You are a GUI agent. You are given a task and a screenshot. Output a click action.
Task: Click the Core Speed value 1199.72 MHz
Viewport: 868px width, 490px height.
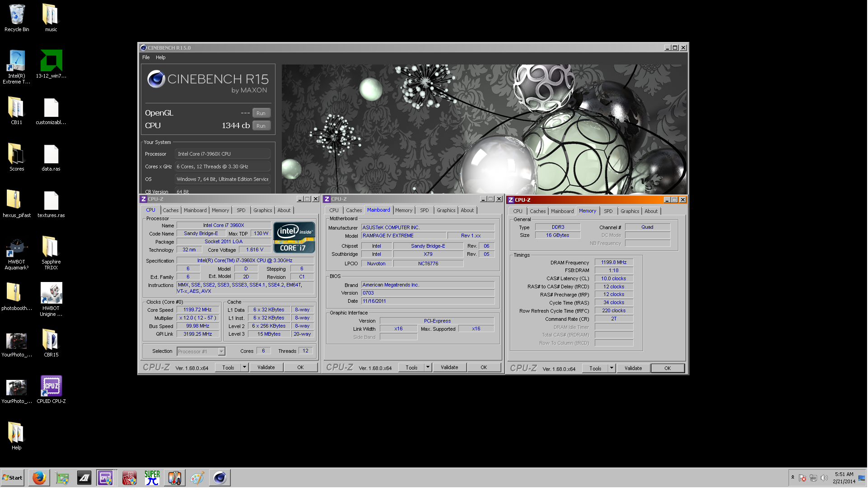click(x=197, y=310)
